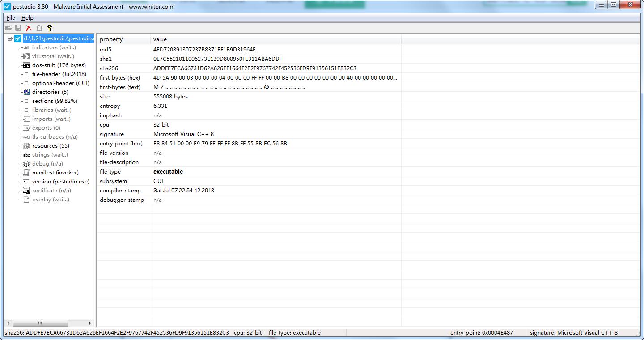Click the 'debugger-stamp' property cell
This screenshot has width=644, height=340.
122,200
